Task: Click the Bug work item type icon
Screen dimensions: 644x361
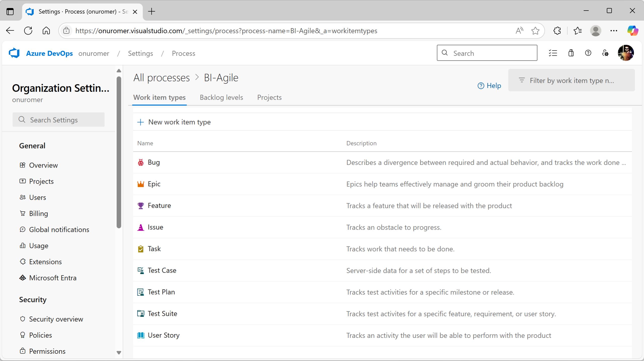Action: (x=141, y=163)
